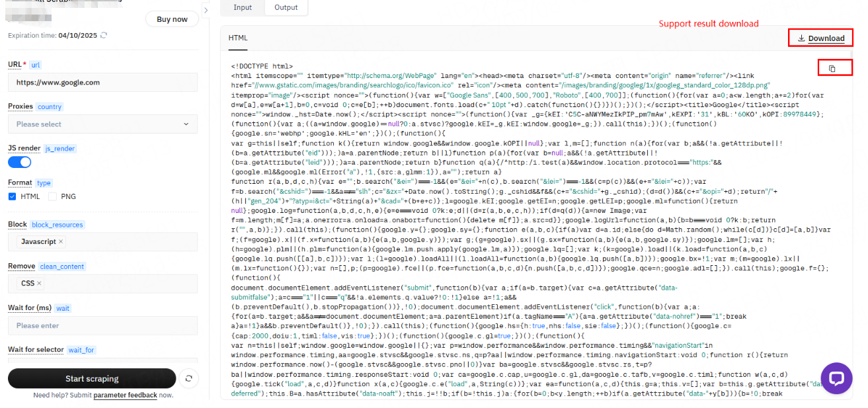Screen dimensions: 868x408
Task: Open the chat support bubble
Action: (836, 378)
